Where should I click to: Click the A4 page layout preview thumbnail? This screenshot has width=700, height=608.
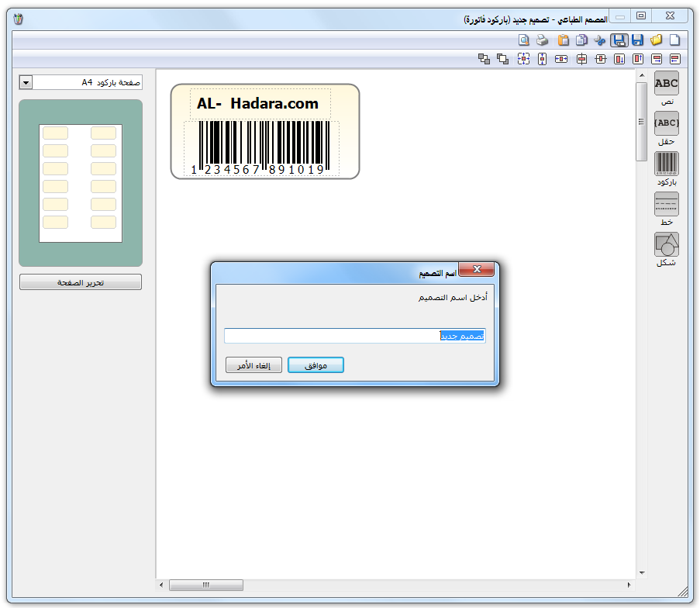81,183
